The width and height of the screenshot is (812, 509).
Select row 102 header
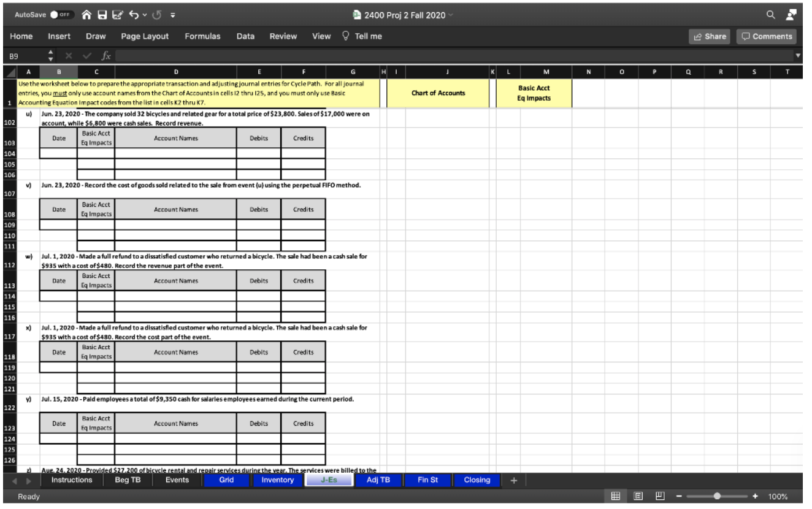pos(9,119)
